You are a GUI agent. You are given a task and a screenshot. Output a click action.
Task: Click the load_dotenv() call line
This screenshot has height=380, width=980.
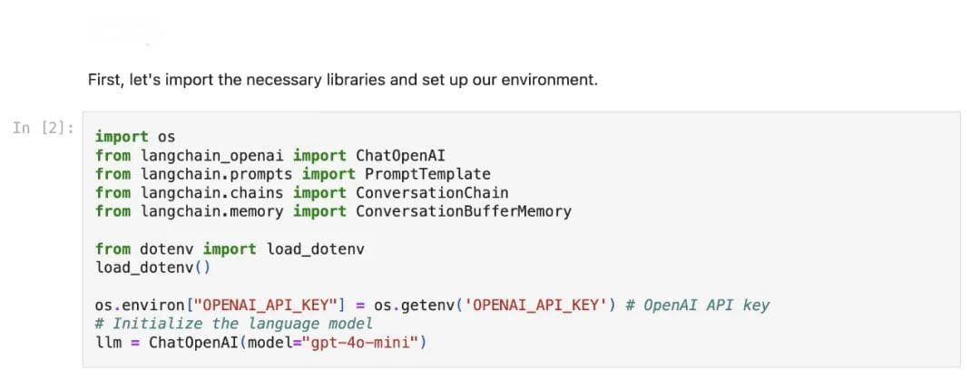pos(153,268)
